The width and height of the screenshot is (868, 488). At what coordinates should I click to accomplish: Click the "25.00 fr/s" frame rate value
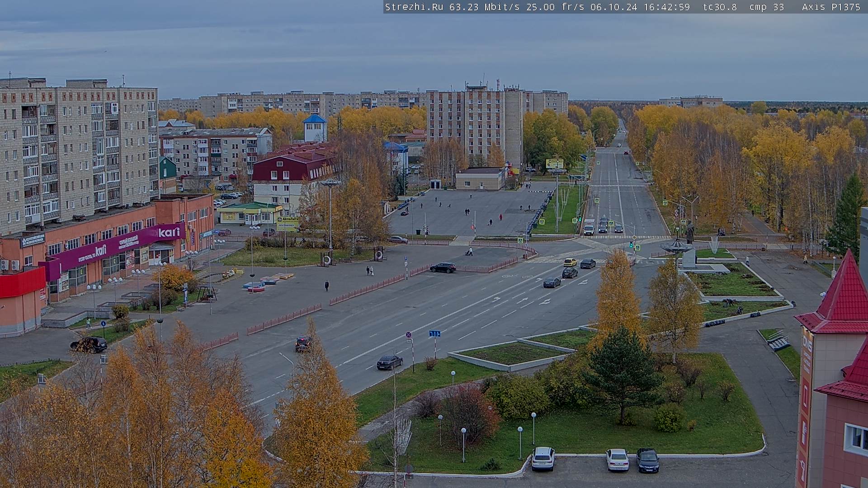pos(555,7)
